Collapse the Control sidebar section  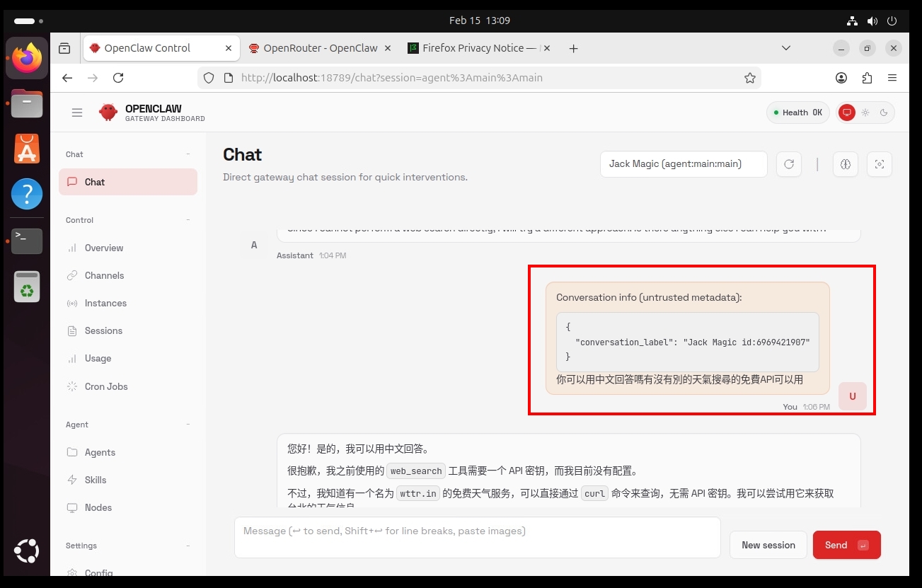pyautogui.click(x=188, y=220)
